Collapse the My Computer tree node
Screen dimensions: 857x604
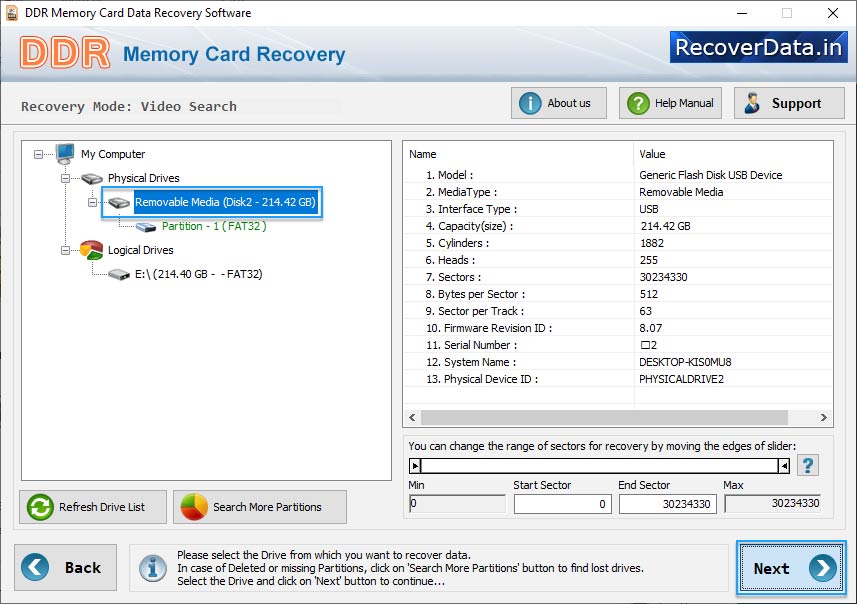click(x=38, y=155)
